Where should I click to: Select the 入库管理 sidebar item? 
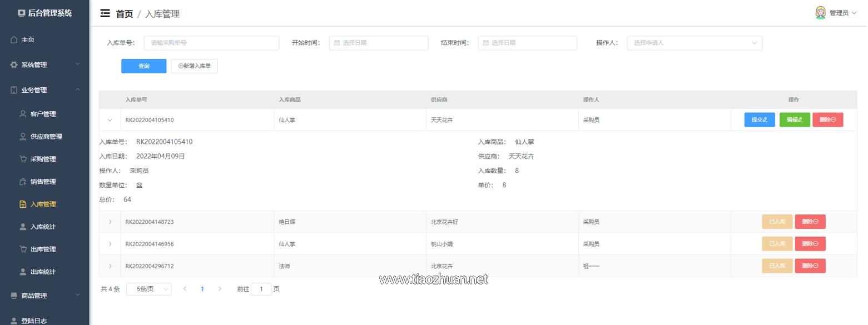click(44, 204)
